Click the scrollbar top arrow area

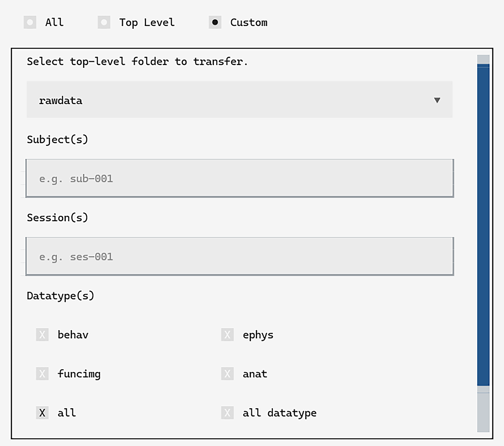[x=483, y=59]
